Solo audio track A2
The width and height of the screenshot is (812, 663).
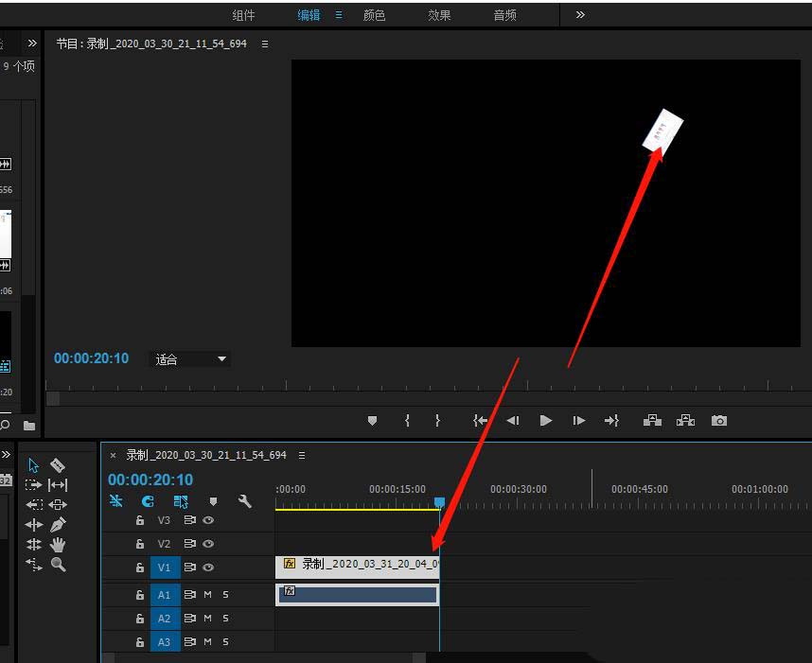pyautogui.click(x=225, y=619)
